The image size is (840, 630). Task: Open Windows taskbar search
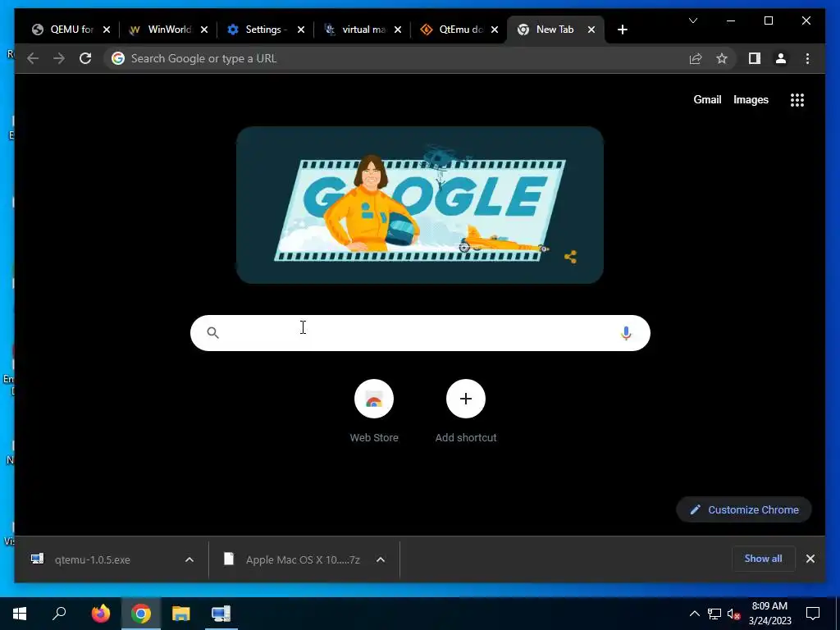click(x=59, y=614)
